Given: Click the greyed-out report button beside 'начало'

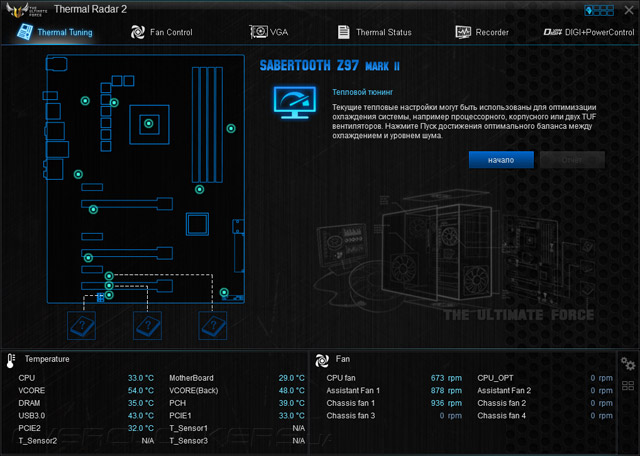Looking at the screenshot, I should tap(572, 160).
